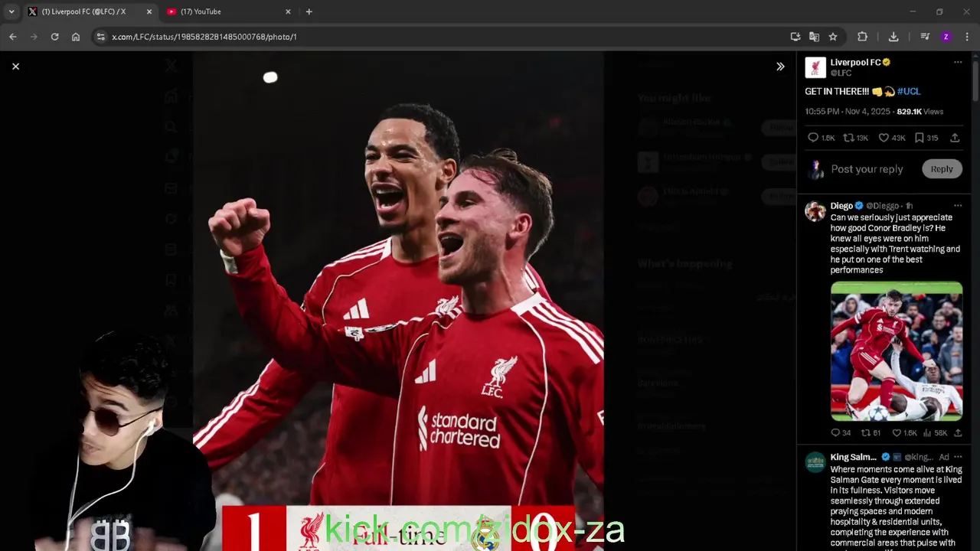Open Diego's profile avatar
The width and height of the screenshot is (980, 551).
coord(815,211)
